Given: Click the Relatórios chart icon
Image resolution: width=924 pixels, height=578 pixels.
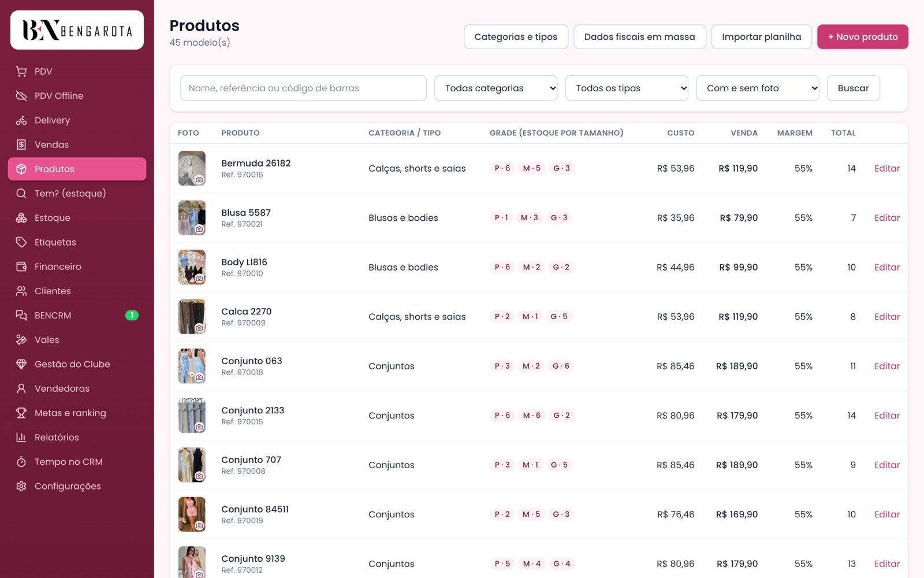Looking at the screenshot, I should point(21,438).
